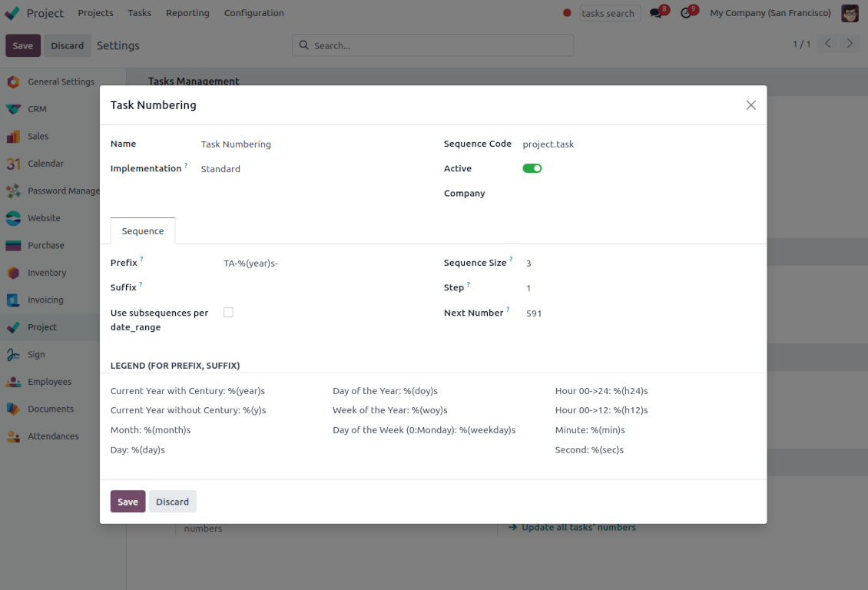Open the Tasks menu
Viewport: 868px width, 590px height.
[x=140, y=13]
